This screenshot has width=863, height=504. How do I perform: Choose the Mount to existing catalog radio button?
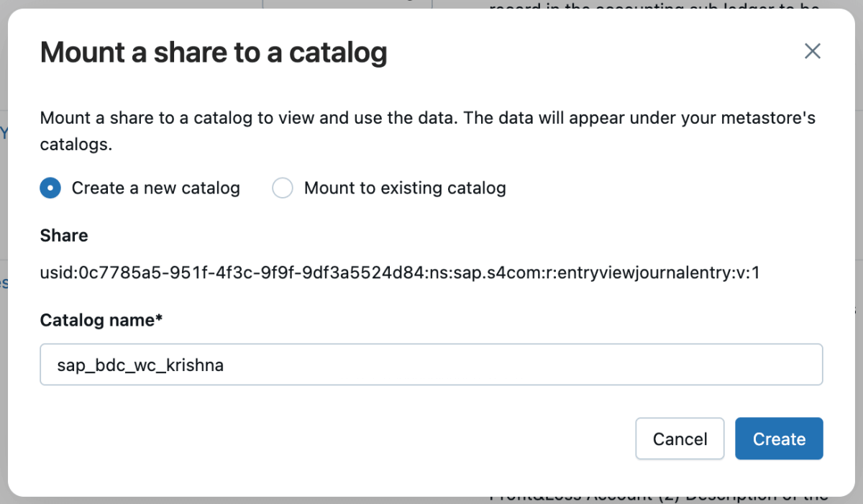[x=283, y=188]
